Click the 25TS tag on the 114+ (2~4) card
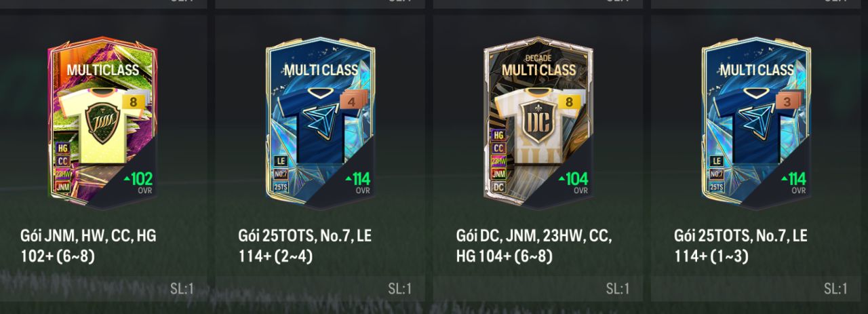The image size is (868, 314). [281, 187]
